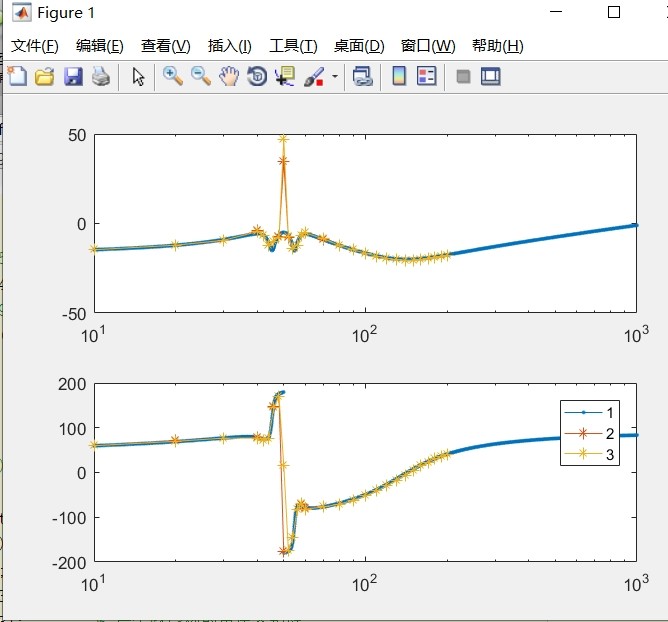The height and width of the screenshot is (622, 668).
Task: Open the 帮助(H) menu
Action: pos(498,46)
